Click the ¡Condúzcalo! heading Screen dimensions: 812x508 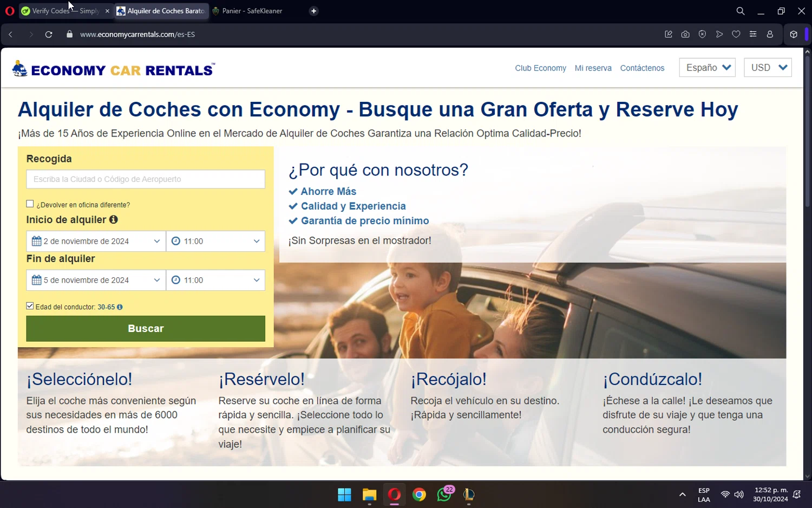(x=652, y=379)
